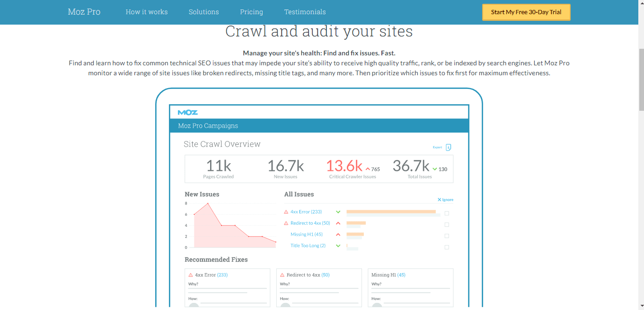
Task: Click the warning triangle beside 4xx Error (233) in All Issues
Action: coord(286,212)
